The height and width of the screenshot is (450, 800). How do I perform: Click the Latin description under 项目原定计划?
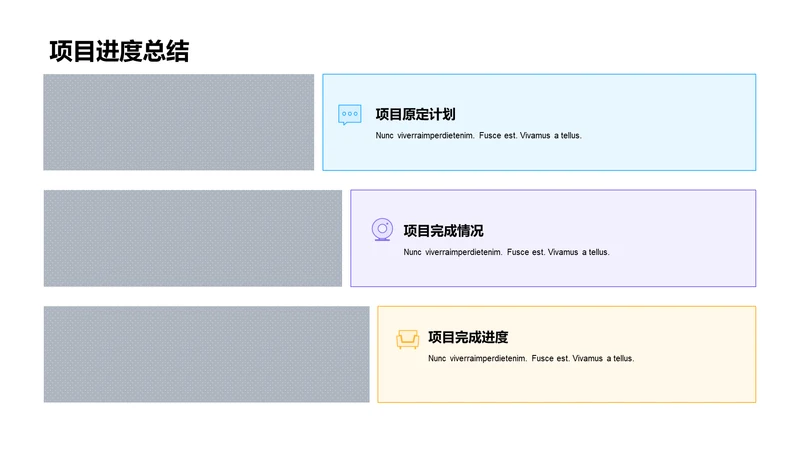(479, 136)
